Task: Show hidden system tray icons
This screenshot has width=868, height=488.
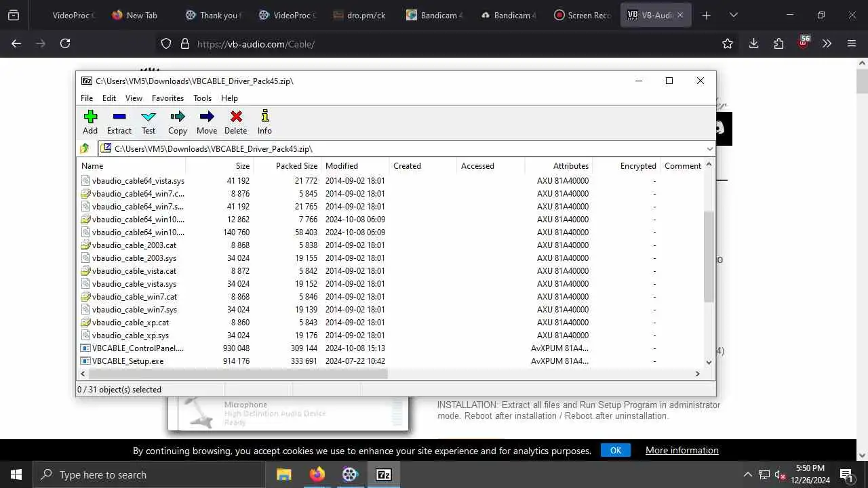Action: [x=748, y=474]
